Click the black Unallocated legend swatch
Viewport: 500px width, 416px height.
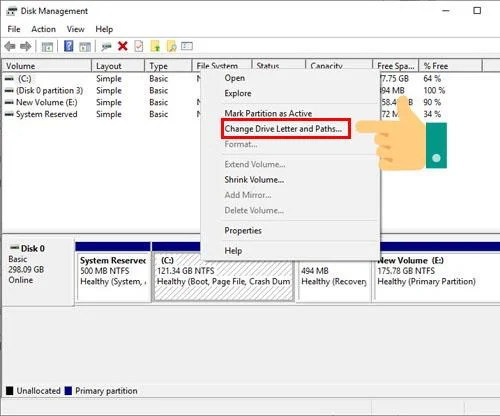pos(10,391)
